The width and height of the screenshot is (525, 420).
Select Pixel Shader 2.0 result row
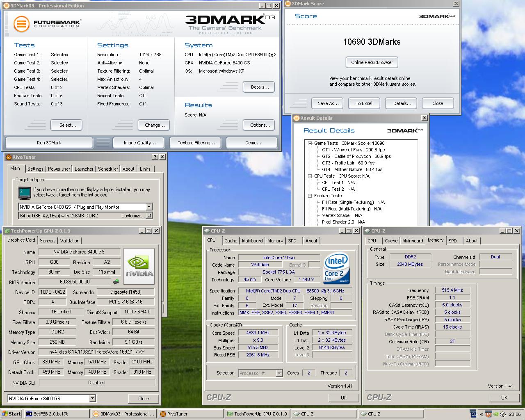[x=343, y=222]
